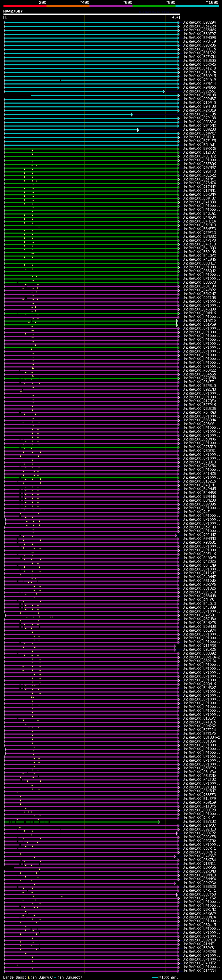Select label UniRef100_B5DN06
222x980 pixels.
pyautogui.click(x=199, y=439)
